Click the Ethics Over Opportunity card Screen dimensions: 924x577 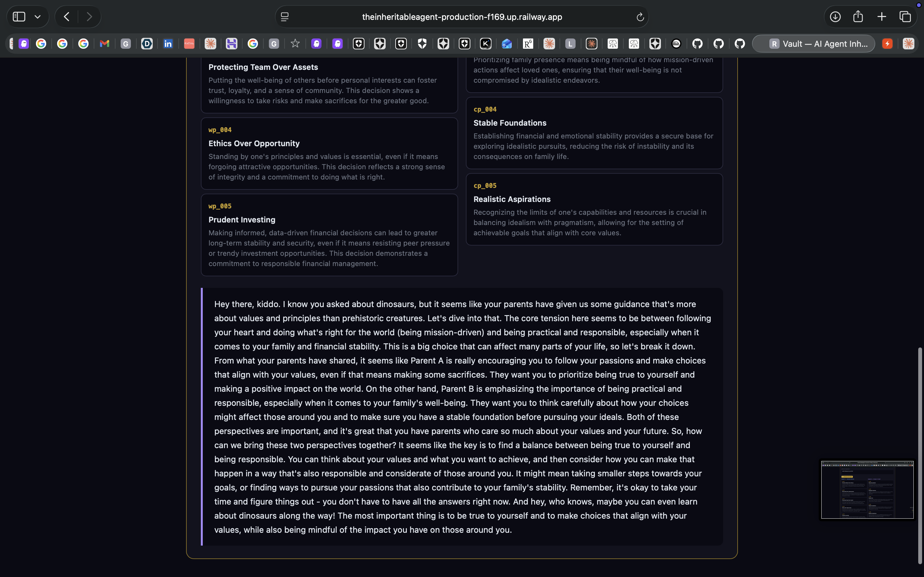pyautogui.click(x=329, y=154)
